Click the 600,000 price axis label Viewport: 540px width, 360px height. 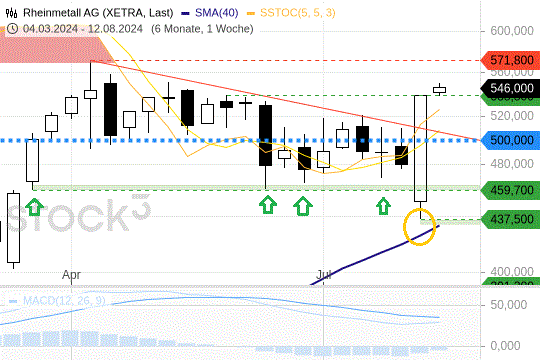tap(512, 31)
